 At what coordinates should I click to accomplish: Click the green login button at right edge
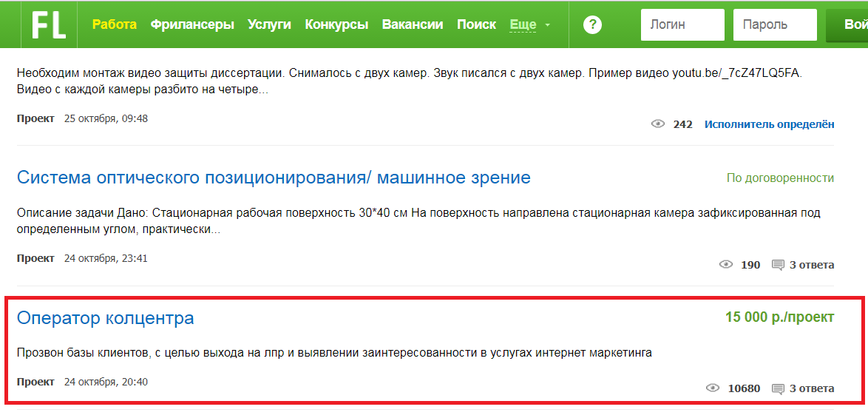click(847, 25)
